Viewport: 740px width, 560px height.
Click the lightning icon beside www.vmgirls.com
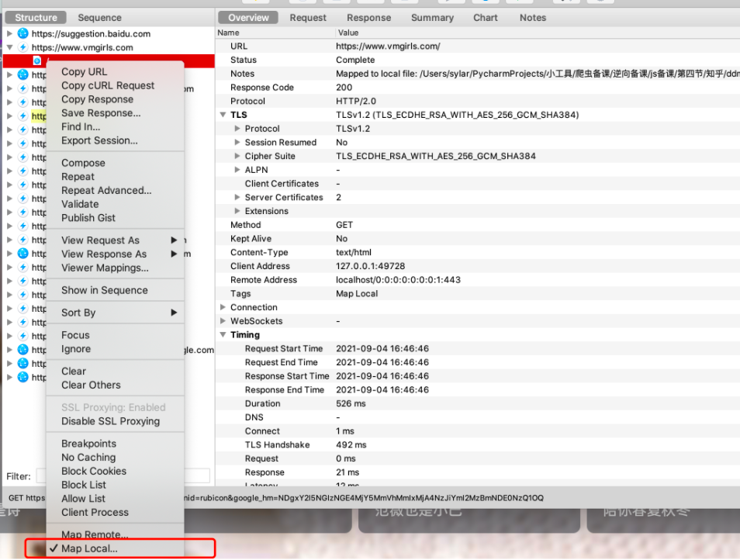tap(22, 47)
